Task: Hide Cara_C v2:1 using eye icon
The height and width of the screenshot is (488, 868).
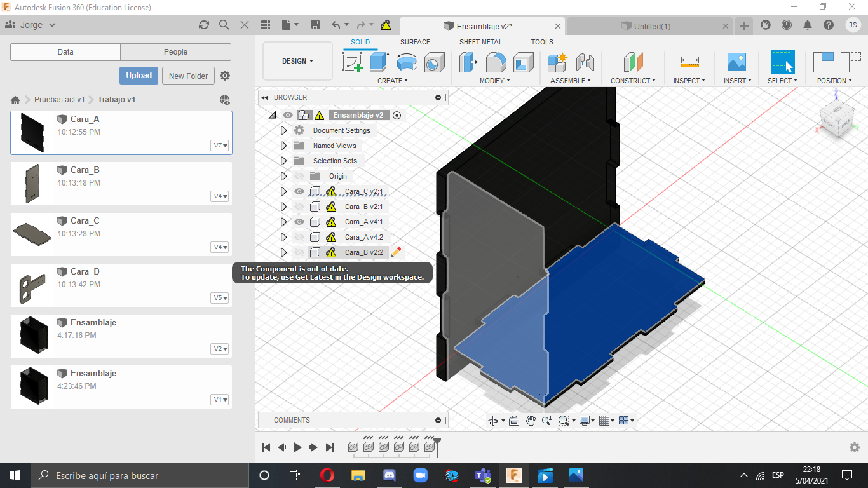Action: point(299,191)
